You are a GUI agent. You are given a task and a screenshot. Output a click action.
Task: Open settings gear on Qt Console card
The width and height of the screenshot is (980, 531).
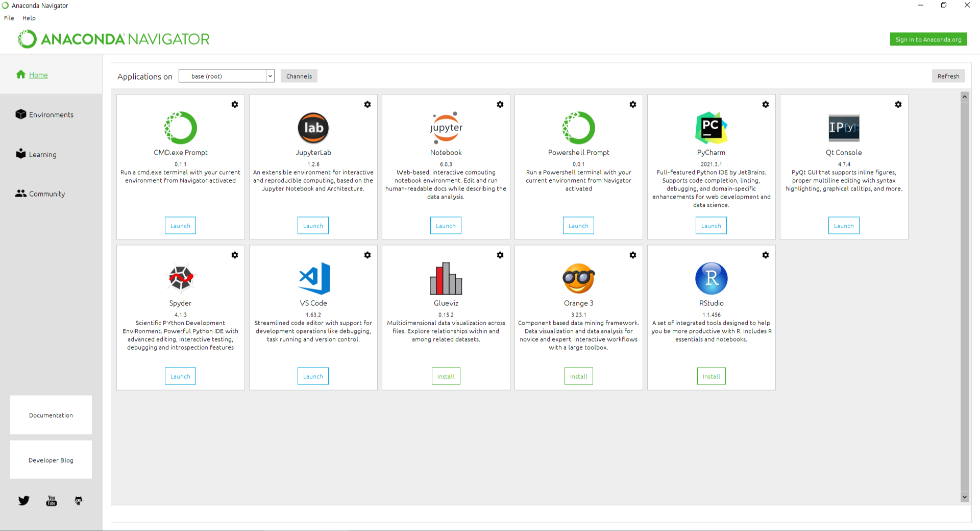(x=898, y=104)
